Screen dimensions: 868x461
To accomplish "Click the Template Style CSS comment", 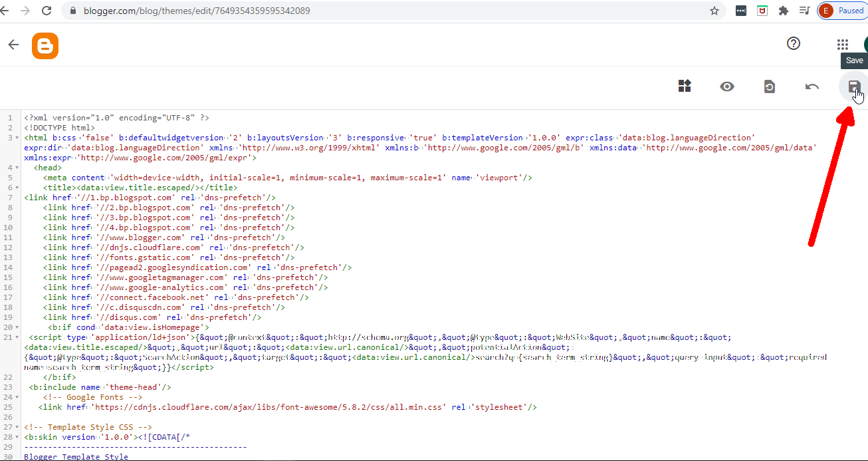I will point(88,427).
